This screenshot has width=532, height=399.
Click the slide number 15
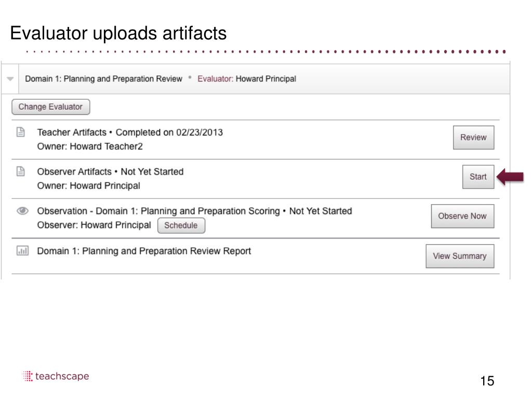click(x=487, y=381)
